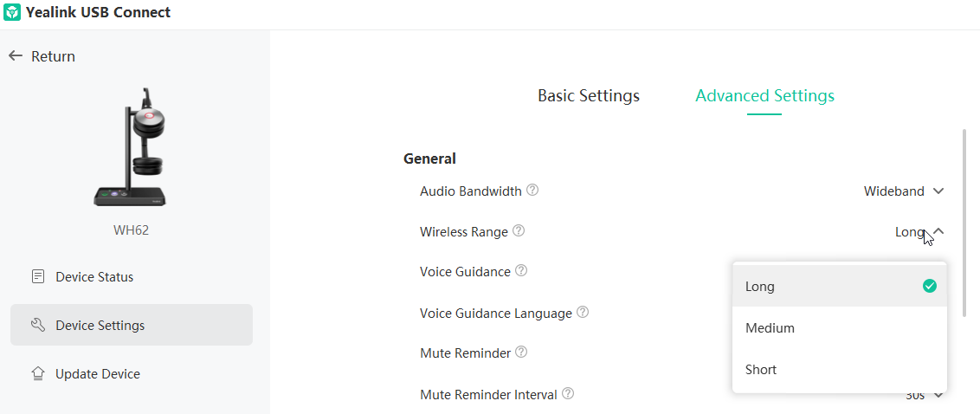The width and height of the screenshot is (980, 414).
Task: Collapse the Wireless Range dropdown chevron
Action: (938, 232)
